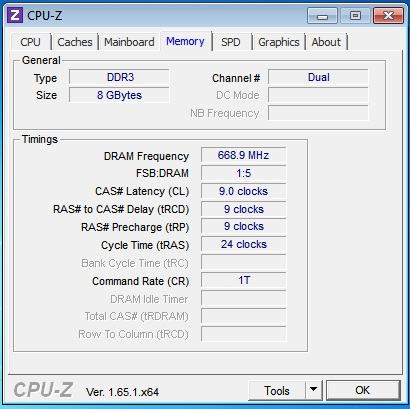Select the 9.0 clocks CAS latency value

(243, 191)
